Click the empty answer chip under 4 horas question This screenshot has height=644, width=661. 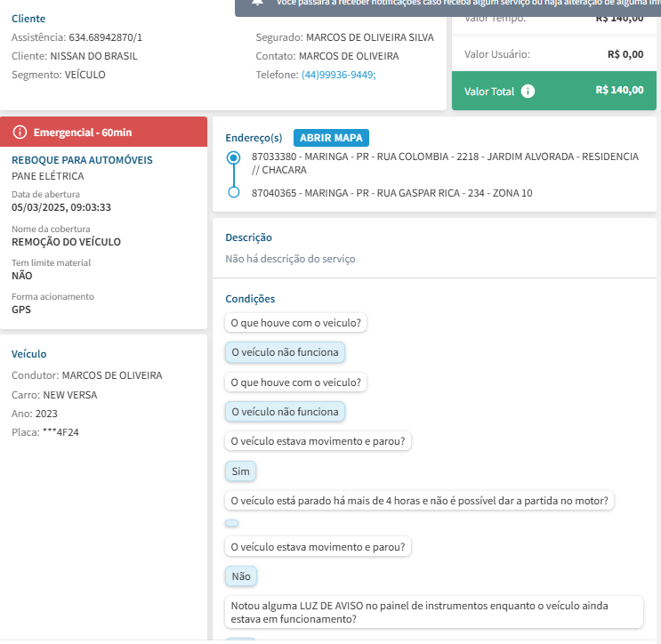pyautogui.click(x=232, y=523)
